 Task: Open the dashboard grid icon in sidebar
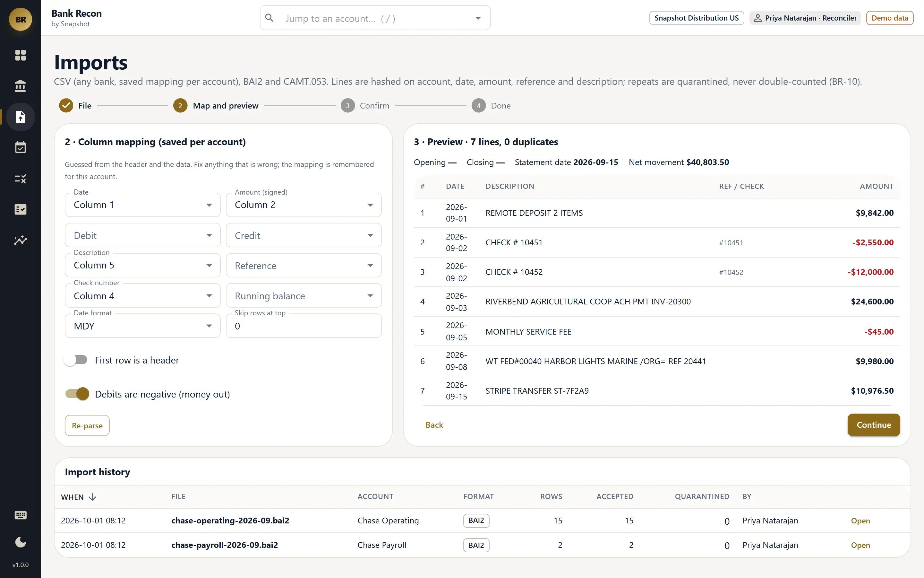[x=20, y=55]
